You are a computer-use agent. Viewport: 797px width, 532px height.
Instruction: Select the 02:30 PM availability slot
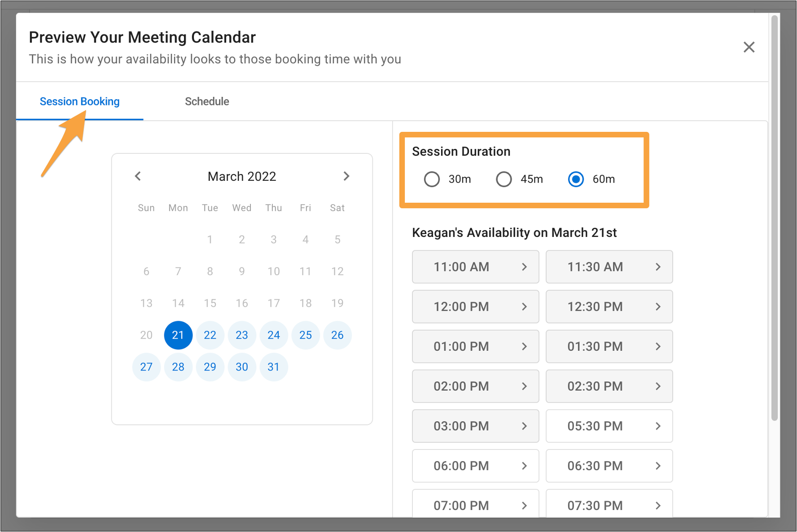click(609, 386)
